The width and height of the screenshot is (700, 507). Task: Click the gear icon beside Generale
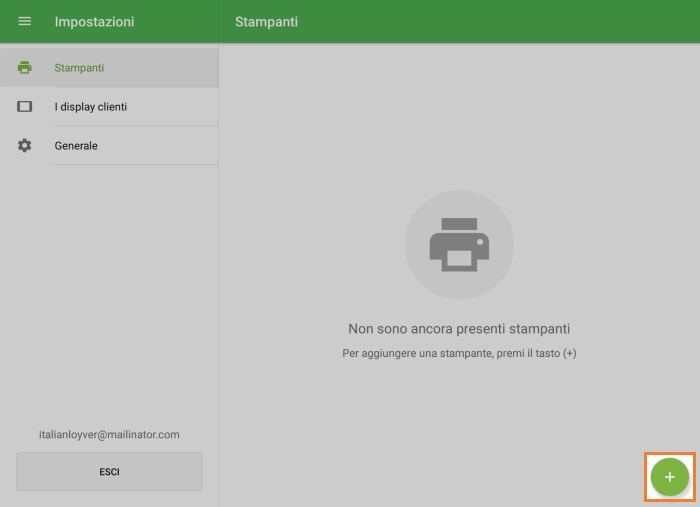[x=25, y=145]
